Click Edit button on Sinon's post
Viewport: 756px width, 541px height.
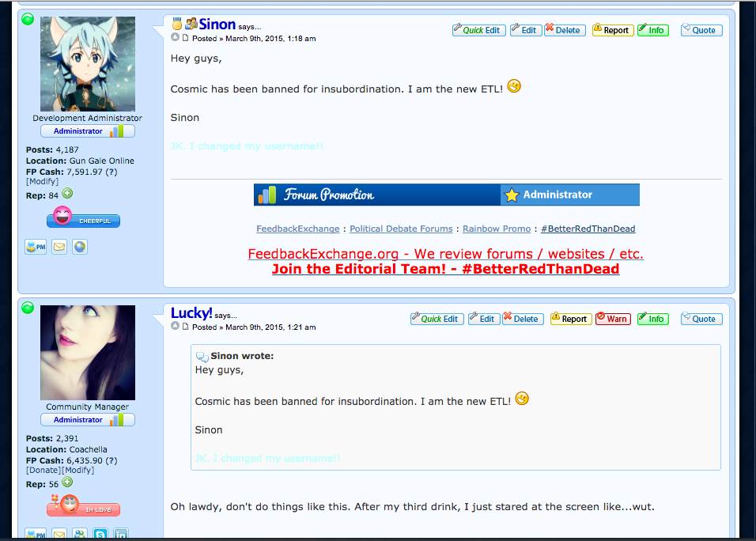point(526,30)
